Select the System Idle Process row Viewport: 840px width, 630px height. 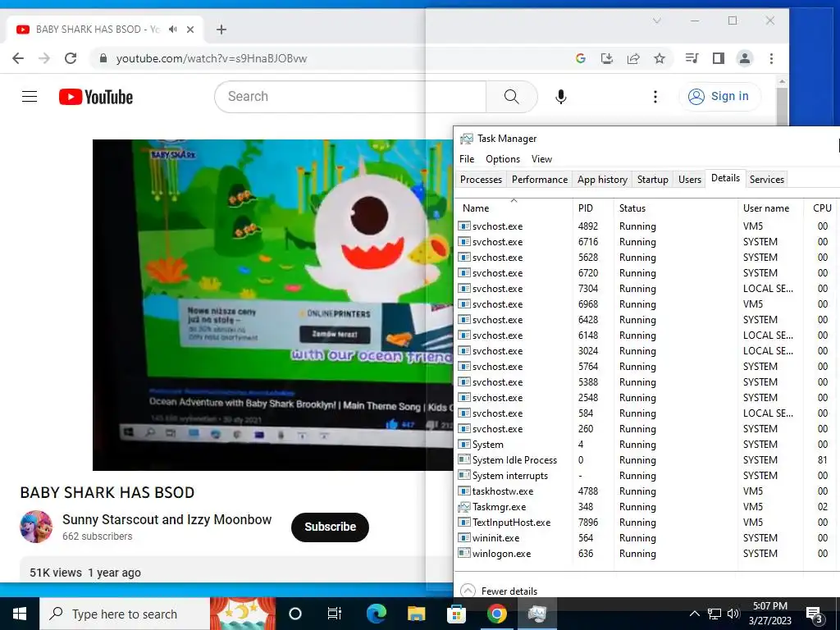click(648, 459)
